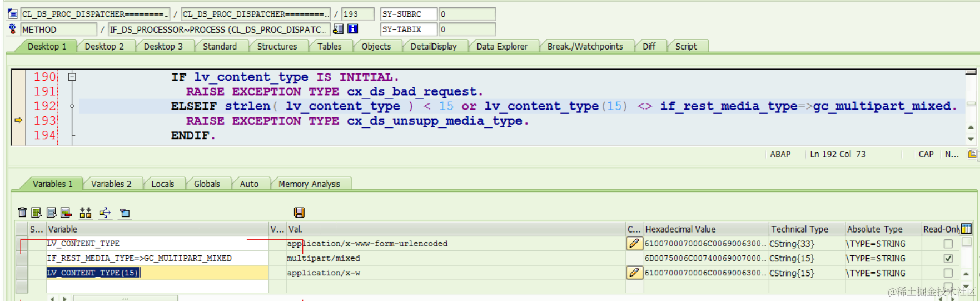Click the Technical Type column header
980x301 pixels.
point(807,229)
